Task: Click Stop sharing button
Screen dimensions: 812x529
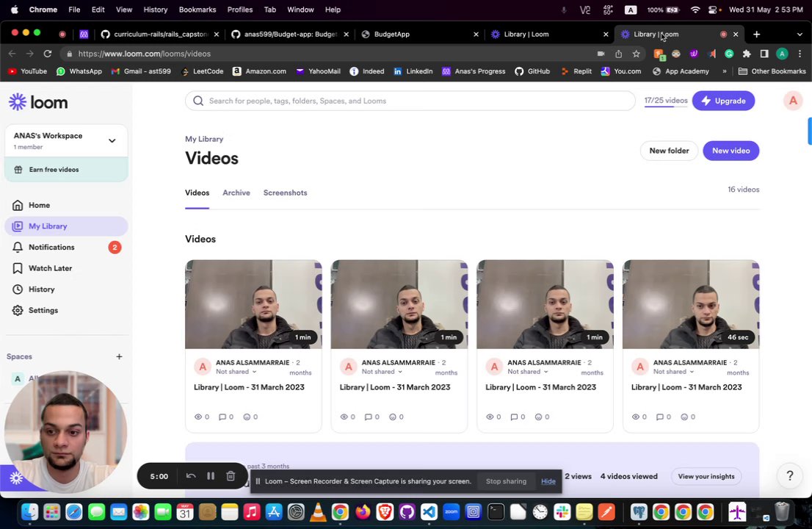Action: 506,481
